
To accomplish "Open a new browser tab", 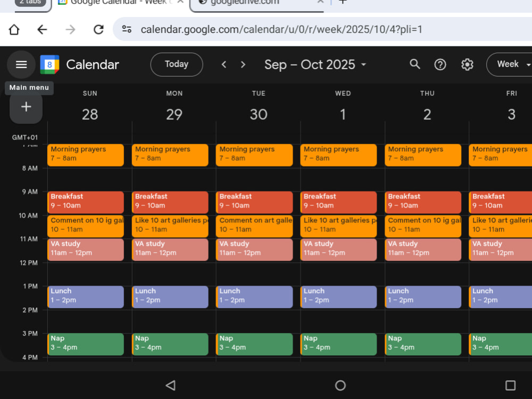I will coord(343,2).
